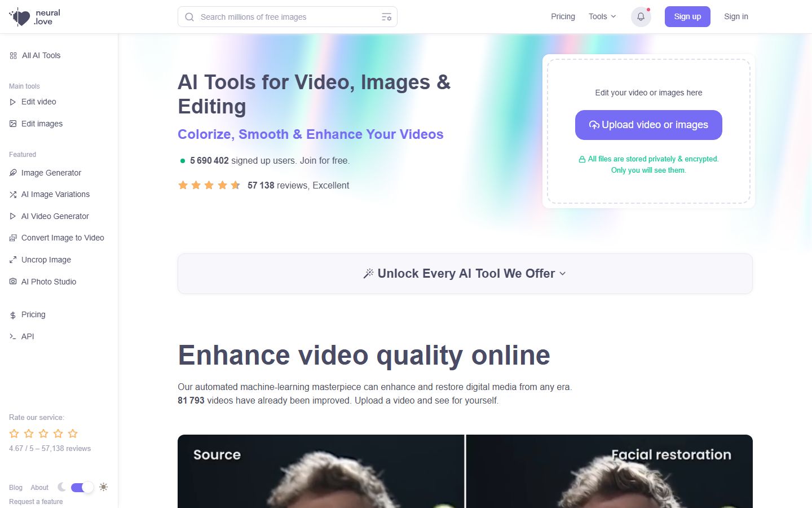Open AI Image Variations shuffle icon

pyautogui.click(x=13, y=194)
